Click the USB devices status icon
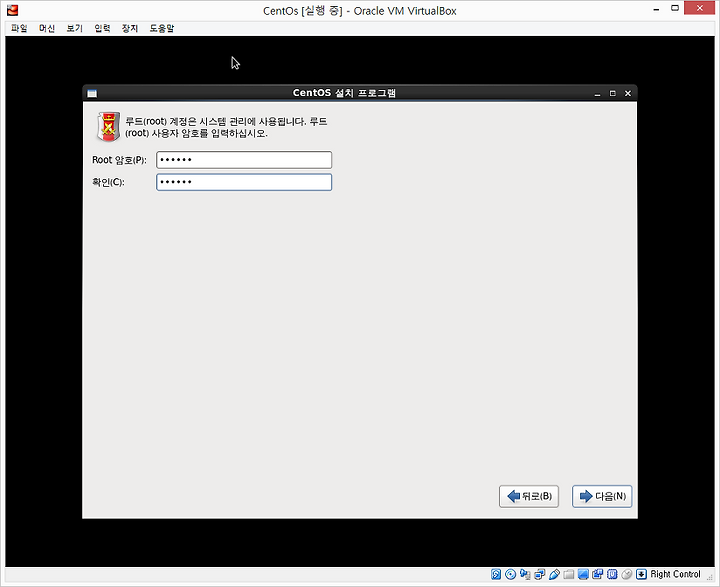 point(554,574)
